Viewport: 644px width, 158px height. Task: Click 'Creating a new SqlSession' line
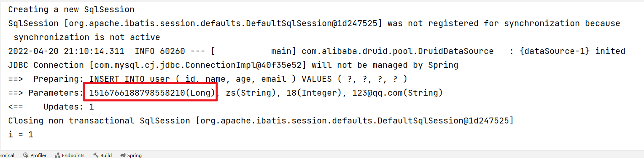(71, 9)
